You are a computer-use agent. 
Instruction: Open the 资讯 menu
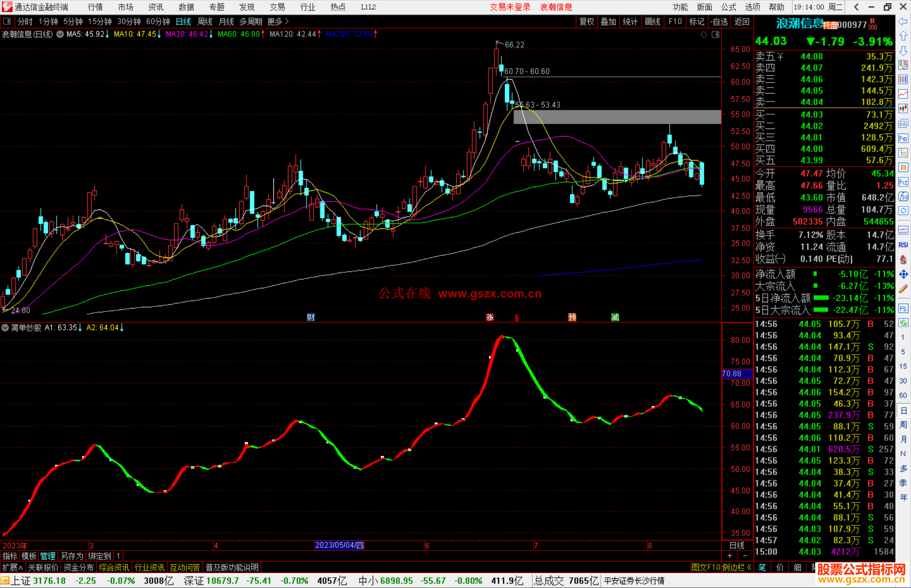tap(156, 7)
